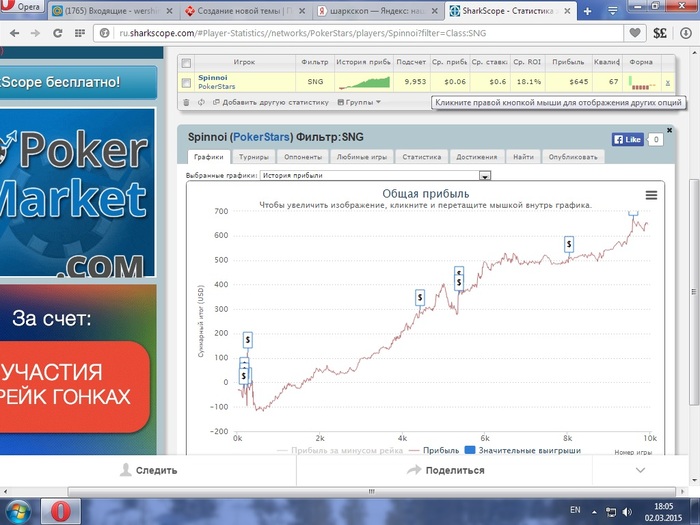Click the Opera menu button
The image size is (700, 525).
[22, 6]
